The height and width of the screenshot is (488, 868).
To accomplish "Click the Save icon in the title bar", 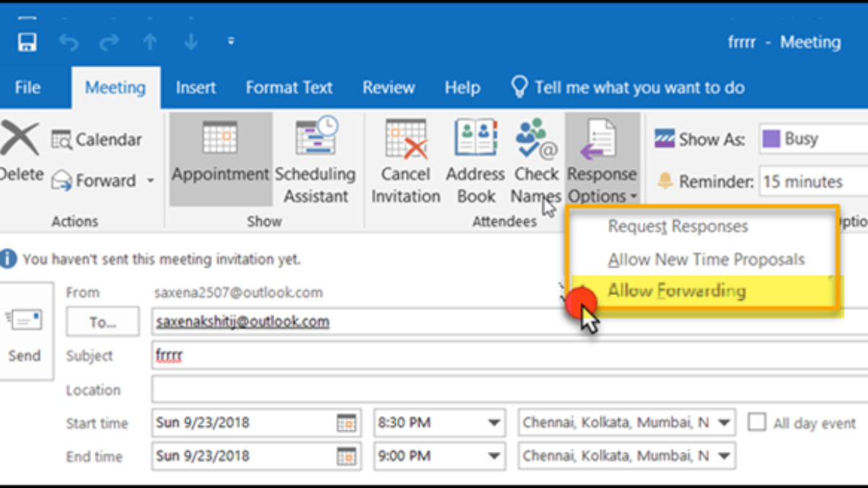I will (x=27, y=42).
